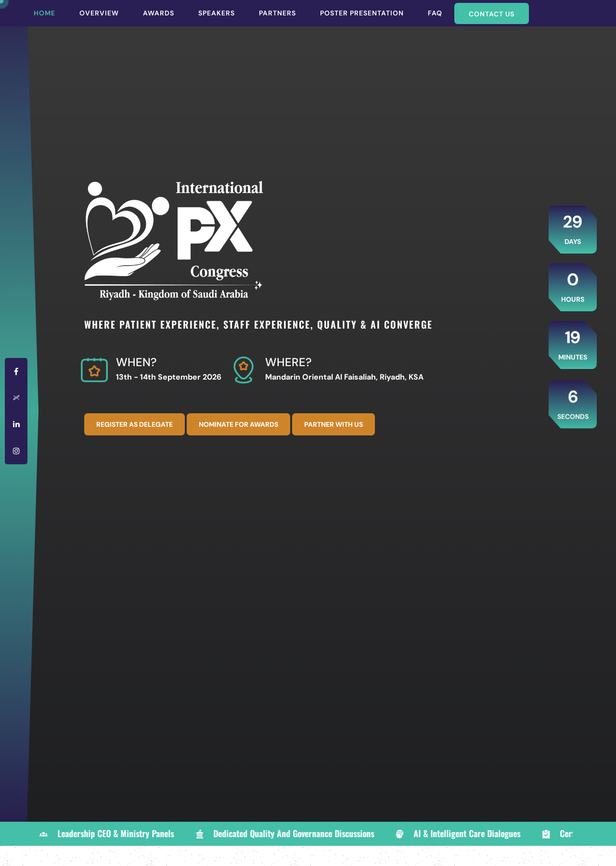Click the Minutes countdown tile
The image size is (616, 866).
(573, 345)
